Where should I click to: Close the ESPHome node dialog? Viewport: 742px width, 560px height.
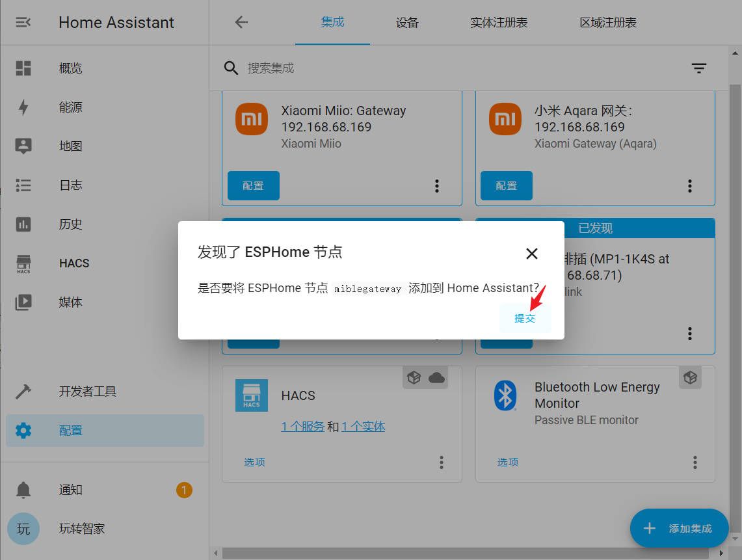click(x=532, y=254)
